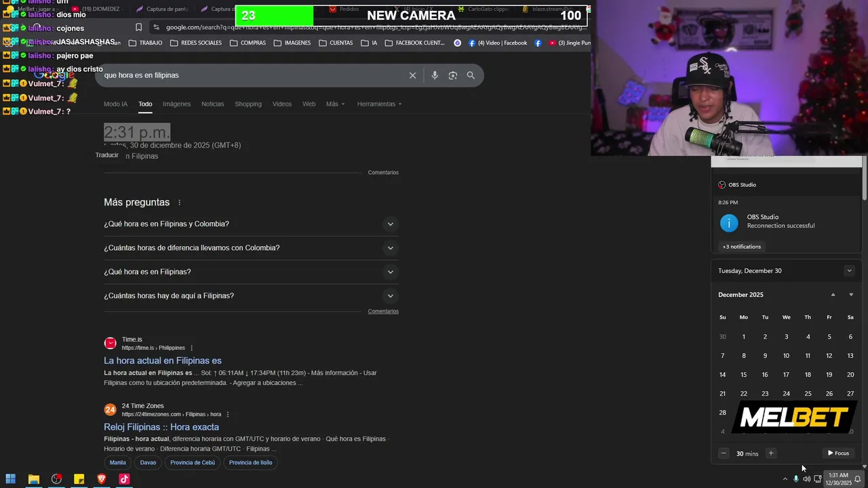Click the Provincia de Iloílo chip

pyautogui.click(x=250, y=463)
